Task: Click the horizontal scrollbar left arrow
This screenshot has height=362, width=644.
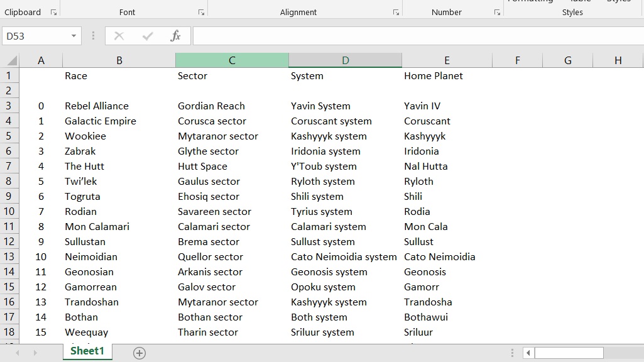Action: pyautogui.click(x=528, y=353)
